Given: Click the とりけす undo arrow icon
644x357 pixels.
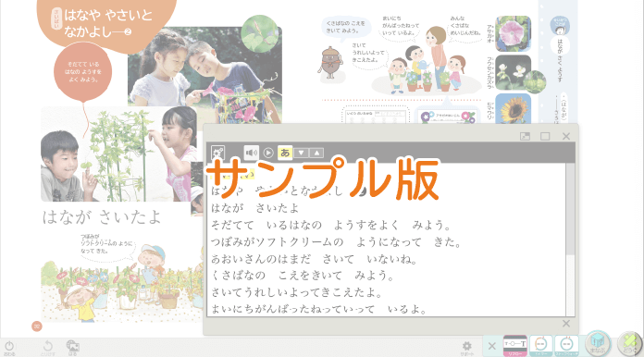Looking at the screenshot, I should (x=47, y=348).
